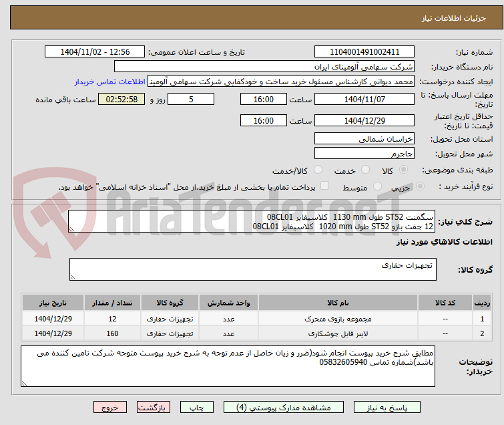Click the city field جاجرم
Image resolution: width=504 pixels, height=425 pixels.
[364, 153]
